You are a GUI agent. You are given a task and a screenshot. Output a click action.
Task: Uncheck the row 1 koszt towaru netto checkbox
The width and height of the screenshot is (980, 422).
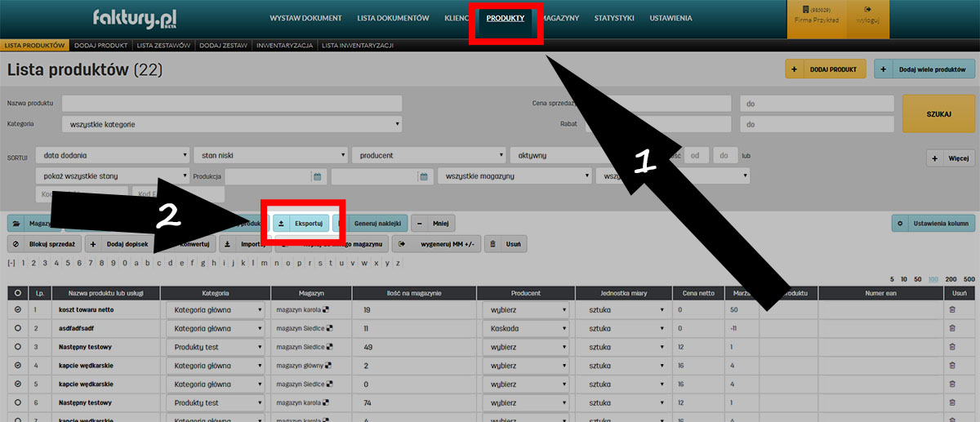coord(17,310)
